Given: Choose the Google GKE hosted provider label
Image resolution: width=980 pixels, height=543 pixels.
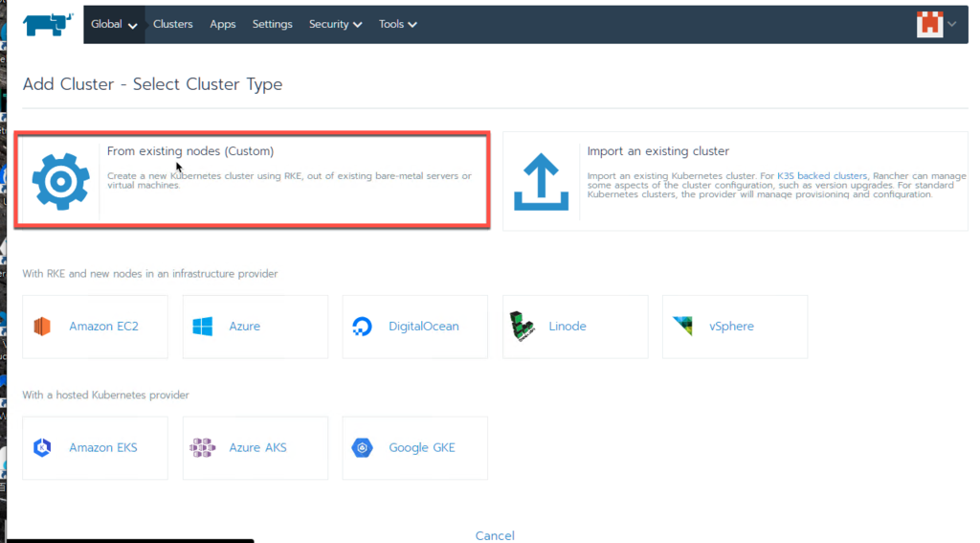Looking at the screenshot, I should click(422, 448).
